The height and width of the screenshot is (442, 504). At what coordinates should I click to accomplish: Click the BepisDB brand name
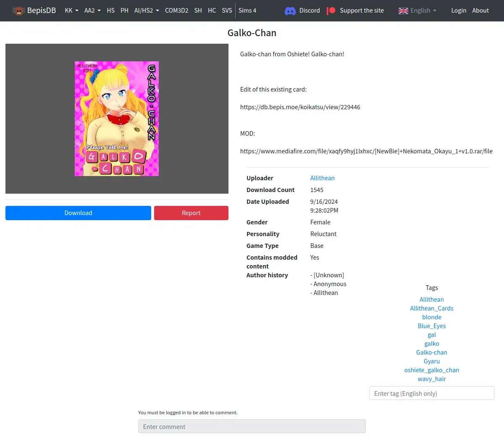pyautogui.click(x=42, y=11)
